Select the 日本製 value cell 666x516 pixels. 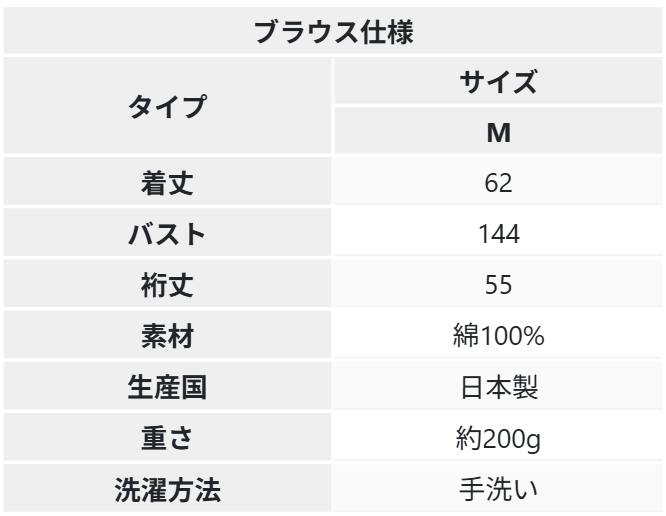click(x=498, y=386)
